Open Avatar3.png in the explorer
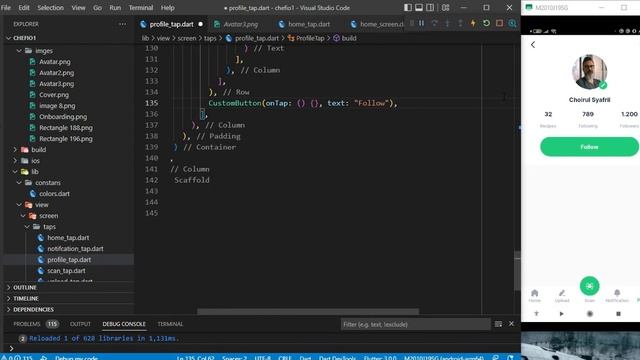The height and width of the screenshot is (360, 640). pos(56,84)
